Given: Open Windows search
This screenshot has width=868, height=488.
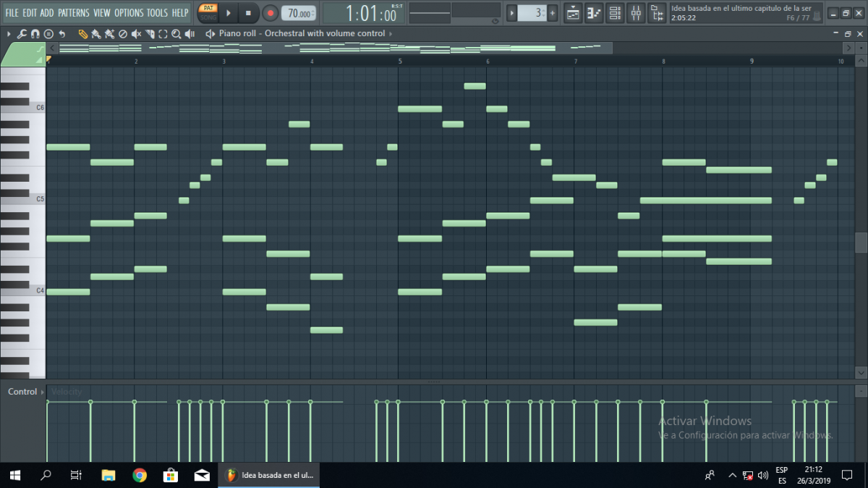Looking at the screenshot, I should (46, 475).
